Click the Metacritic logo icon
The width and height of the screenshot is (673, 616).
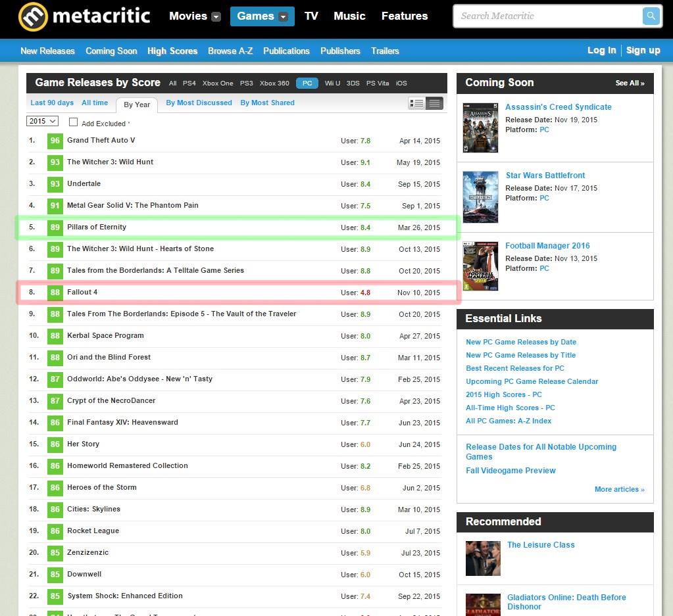point(33,16)
